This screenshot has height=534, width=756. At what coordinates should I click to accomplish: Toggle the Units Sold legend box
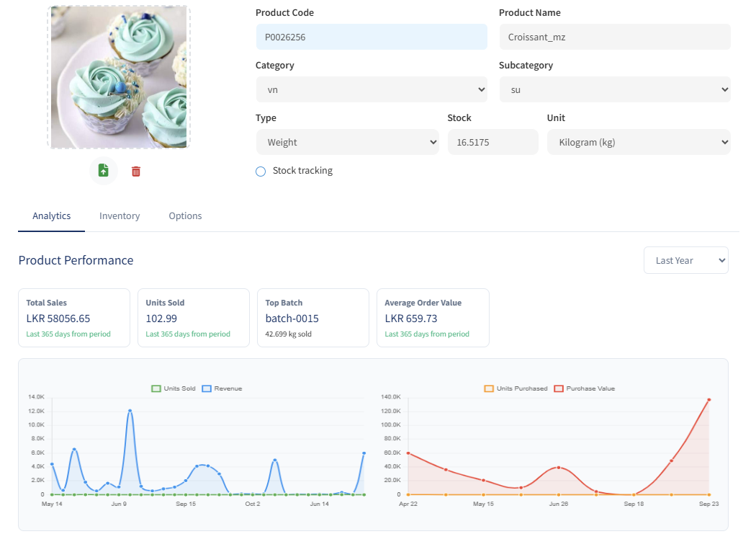pyautogui.click(x=156, y=388)
